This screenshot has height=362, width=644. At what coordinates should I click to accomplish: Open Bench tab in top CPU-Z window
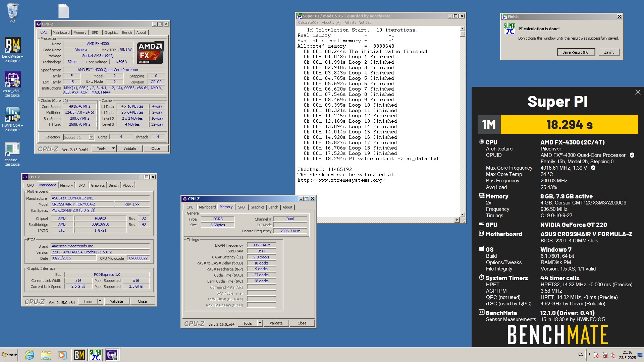click(127, 33)
